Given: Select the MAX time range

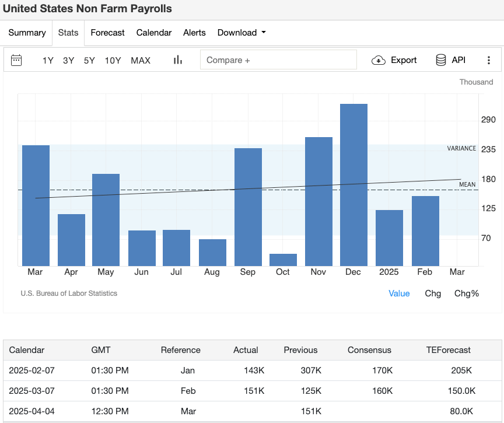Looking at the screenshot, I should point(140,60).
